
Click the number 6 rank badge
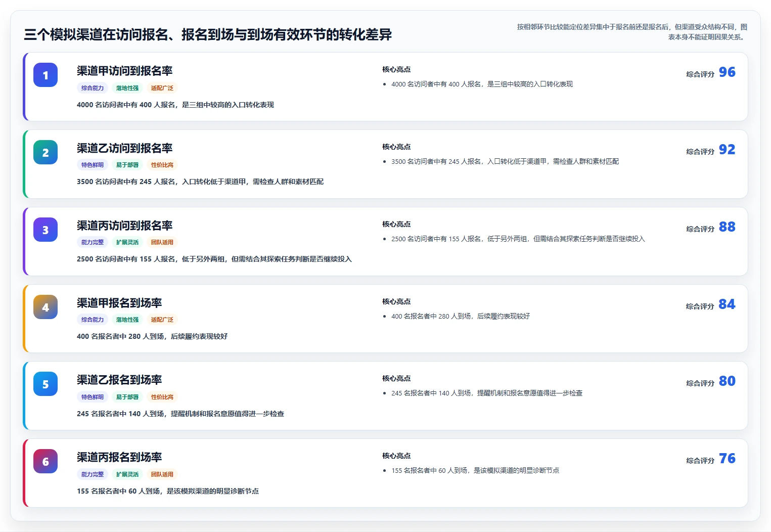[46, 461]
